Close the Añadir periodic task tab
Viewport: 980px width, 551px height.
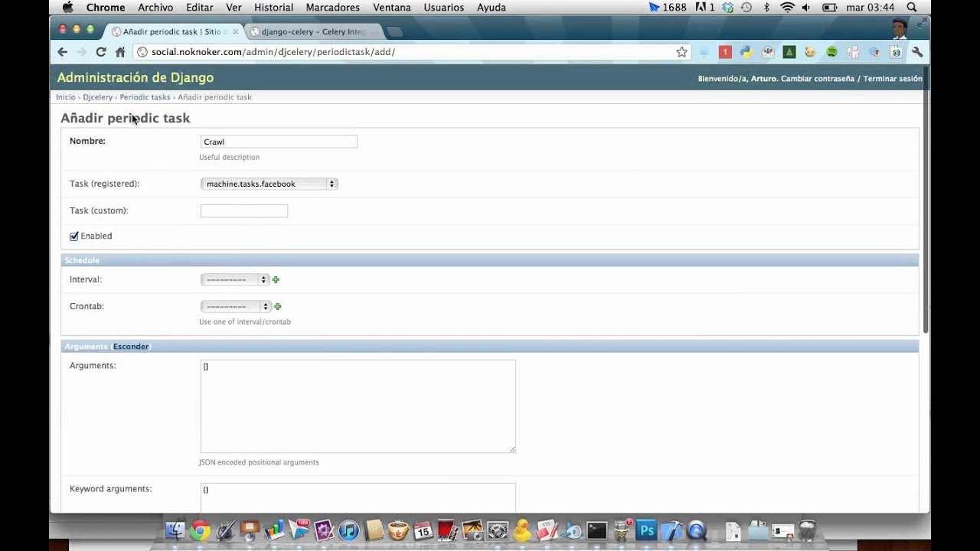point(236,31)
